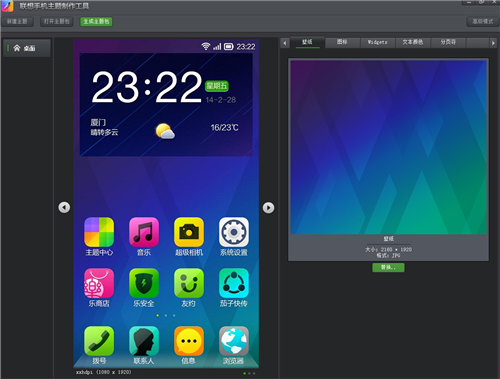
Task: Click the weather sun-cloud icon in widget
Action: tap(165, 131)
